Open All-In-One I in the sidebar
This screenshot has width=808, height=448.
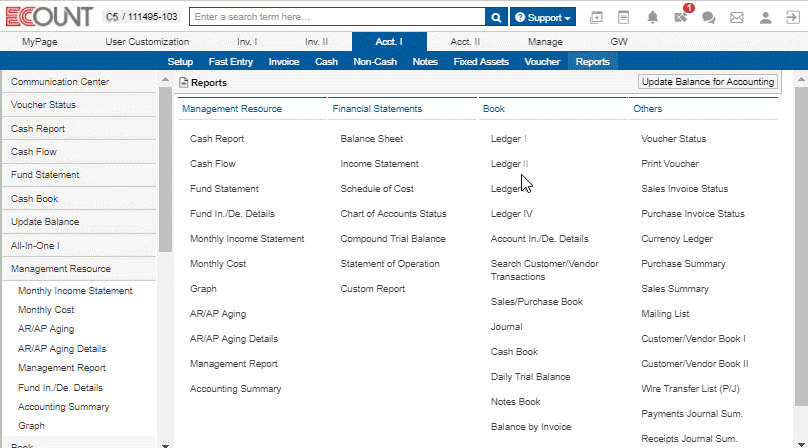click(79, 246)
